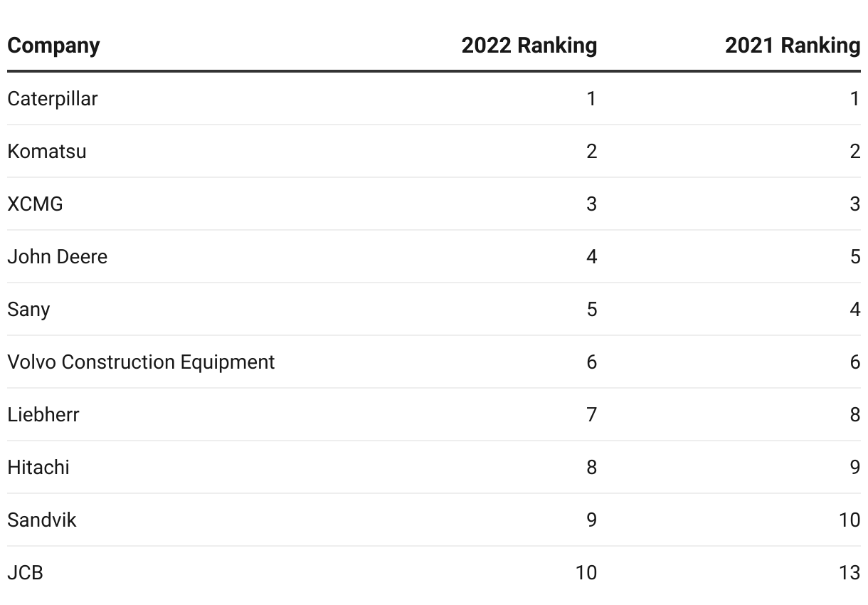The image size is (868, 605).
Task: Click John Deere's 2022 ranking value 4
Action: (592, 256)
